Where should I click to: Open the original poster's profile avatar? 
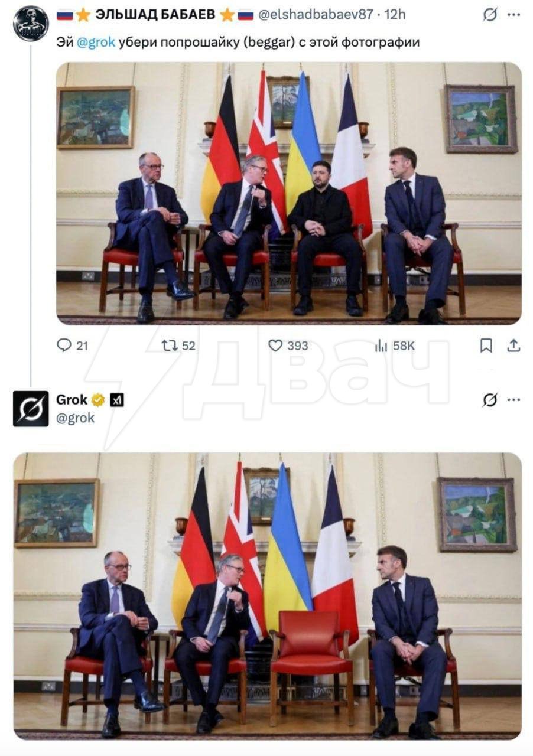[x=31, y=23]
